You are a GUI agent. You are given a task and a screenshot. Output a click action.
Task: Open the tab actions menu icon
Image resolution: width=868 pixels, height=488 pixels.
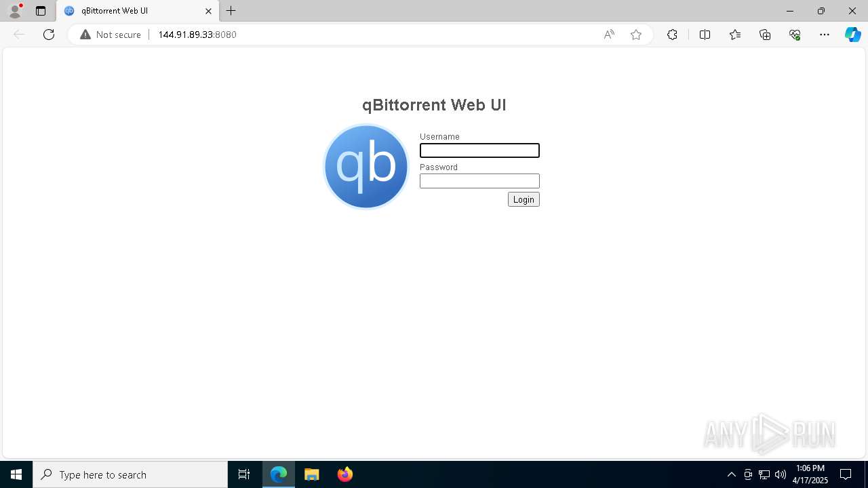pyautogui.click(x=41, y=11)
